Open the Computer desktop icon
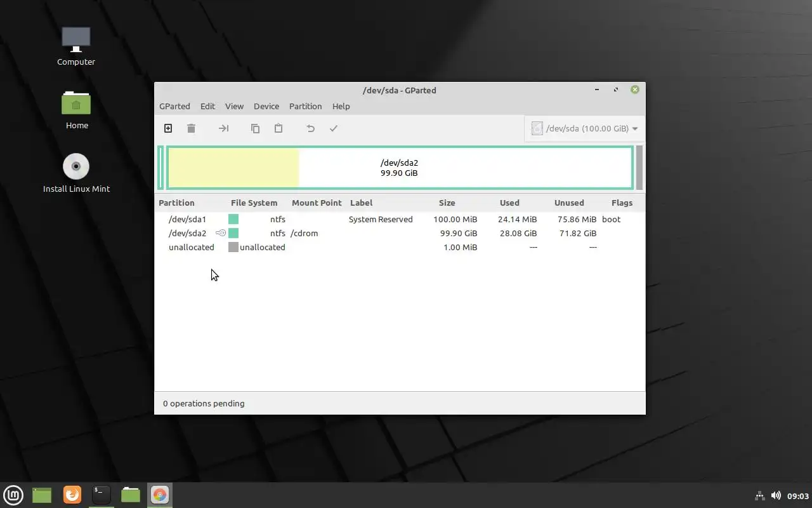The image size is (812, 508). click(76, 46)
